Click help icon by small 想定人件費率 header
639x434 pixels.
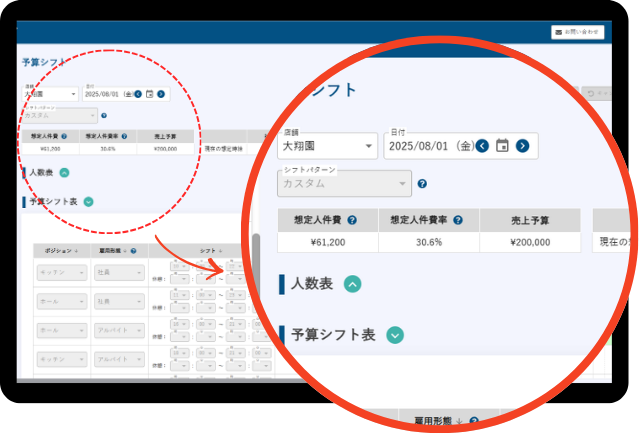click(x=124, y=137)
